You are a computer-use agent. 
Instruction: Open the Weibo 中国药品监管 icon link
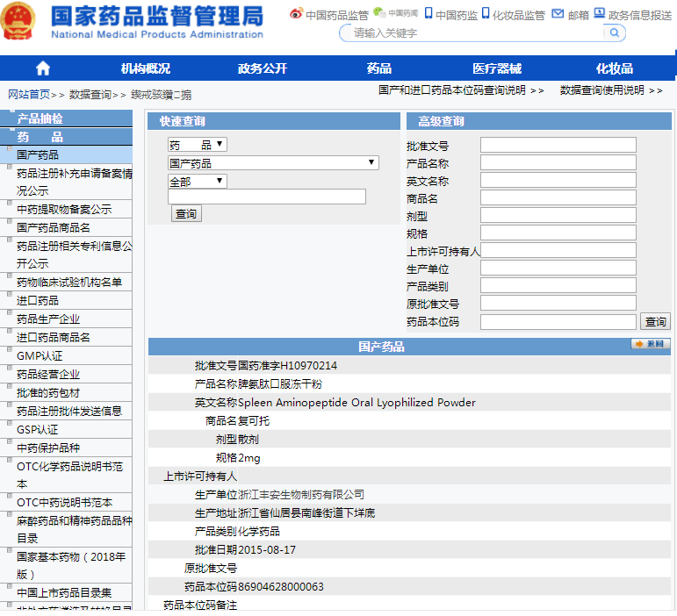[x=296, y=14]
